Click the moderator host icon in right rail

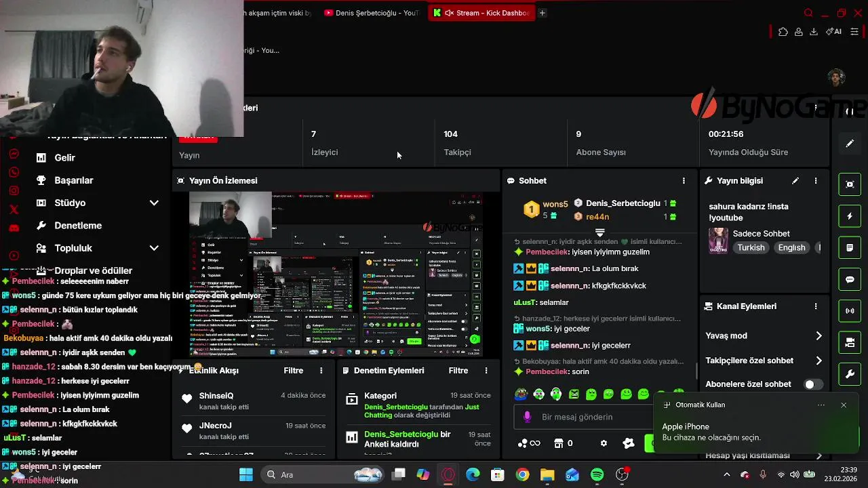[850, 343]
